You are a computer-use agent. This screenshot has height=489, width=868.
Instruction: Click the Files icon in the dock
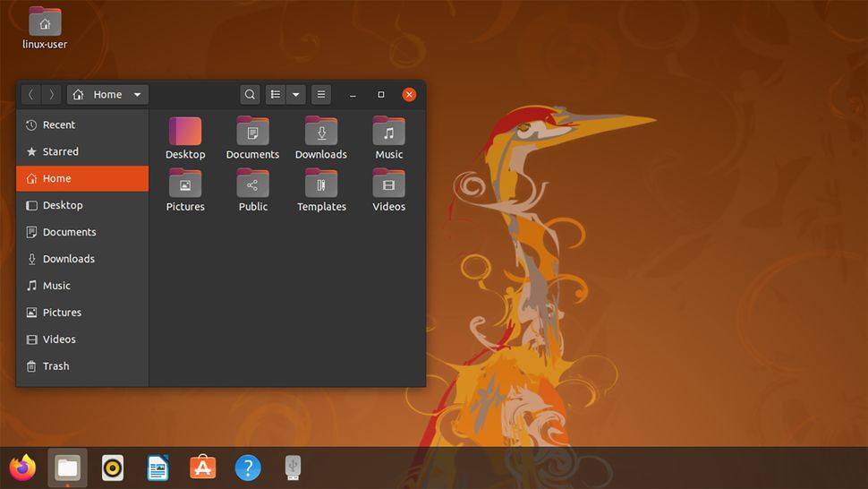(x=67, y=468)
